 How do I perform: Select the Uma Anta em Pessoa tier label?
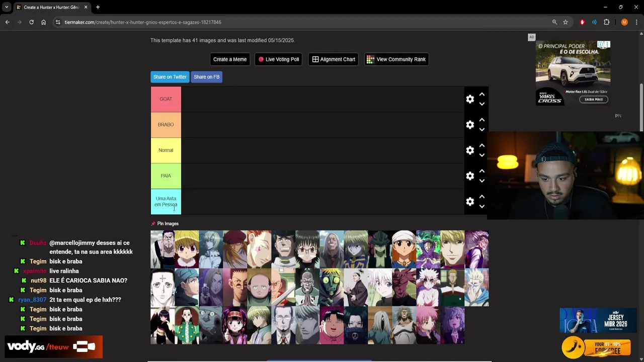point(166,202)
